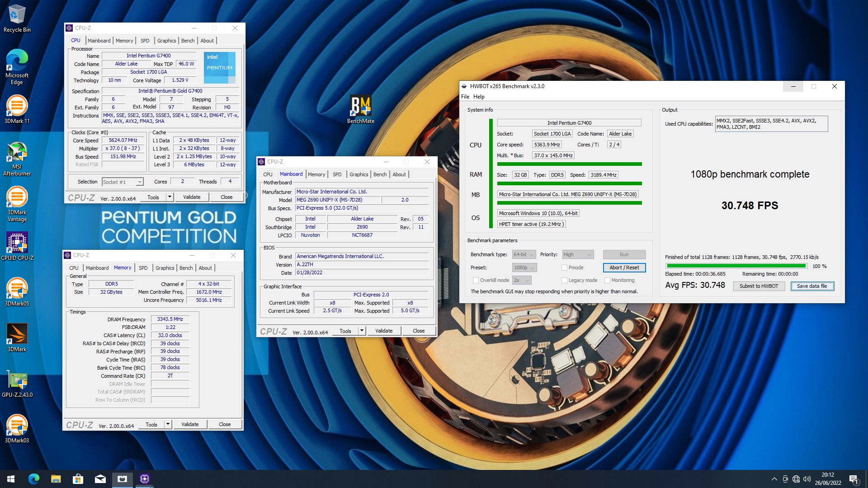Screen dimensions: 868x488
Task: Open the network globe tray icon
Action: click(796, 479)
